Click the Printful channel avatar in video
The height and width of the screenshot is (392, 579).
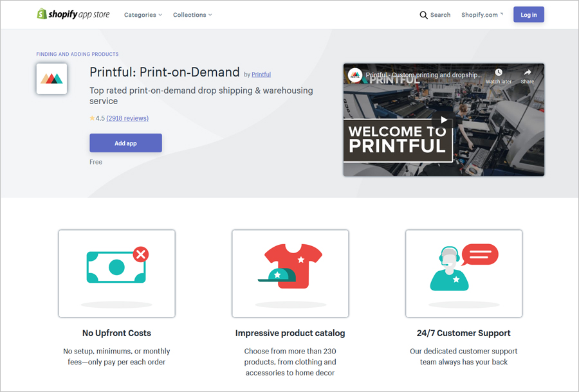355,75
